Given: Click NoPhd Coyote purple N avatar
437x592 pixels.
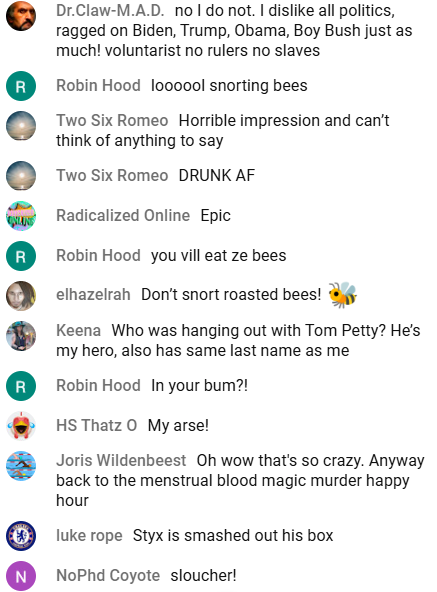Looking at the screenshot, I should click(21, 576).
